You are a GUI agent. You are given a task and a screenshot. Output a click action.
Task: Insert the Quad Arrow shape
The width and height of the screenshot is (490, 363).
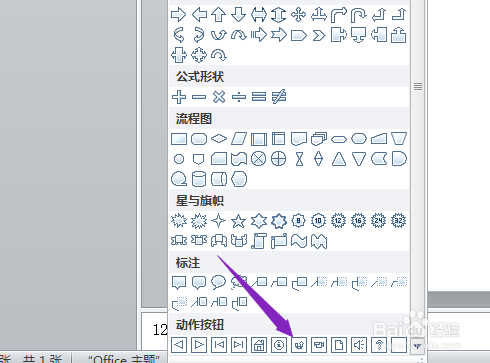click(299, 15)
